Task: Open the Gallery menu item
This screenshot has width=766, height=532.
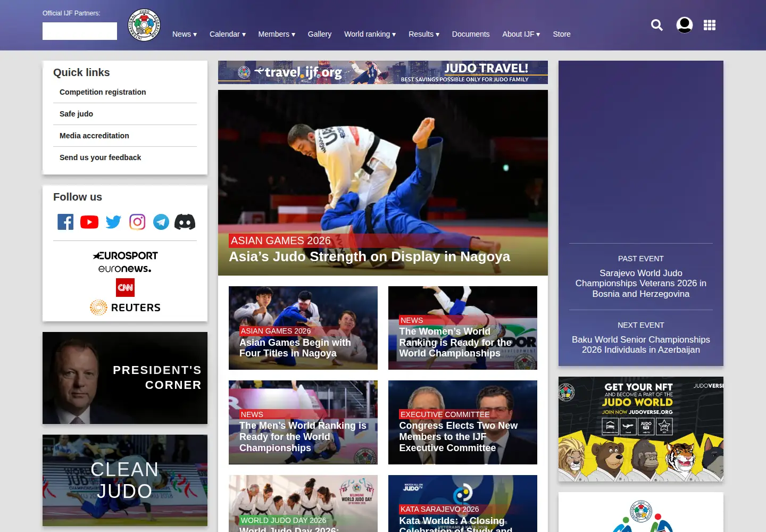Action: point(320,34)
